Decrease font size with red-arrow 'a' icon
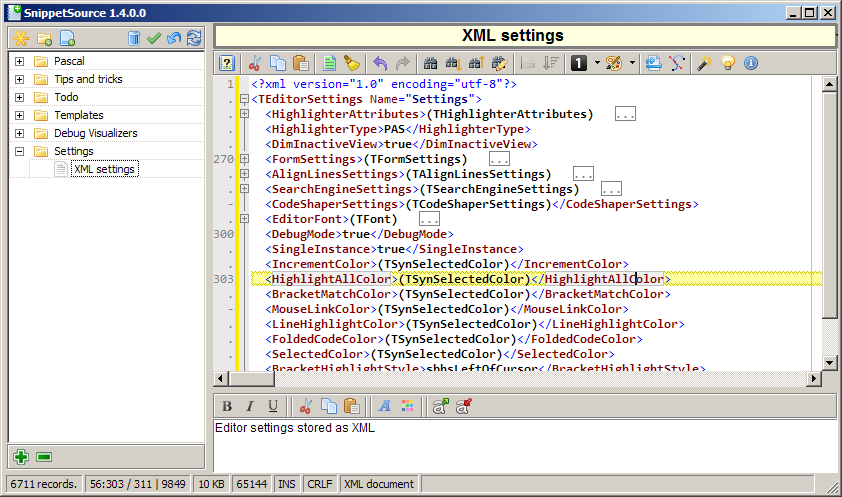Viewport: 842px width, 497px height. (x=463, y=406)
